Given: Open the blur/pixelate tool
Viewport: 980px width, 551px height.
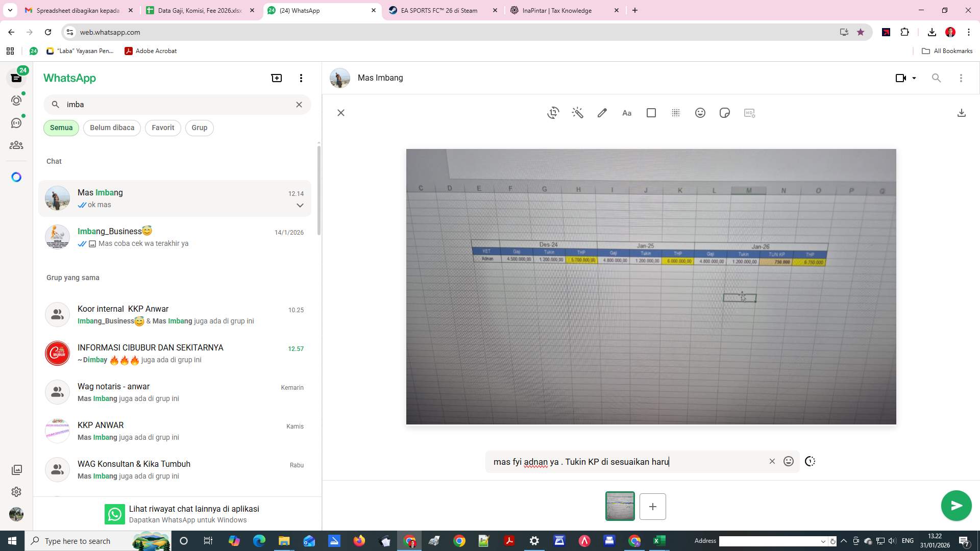Looking at the screenshot, I should (x=675, y=113).
